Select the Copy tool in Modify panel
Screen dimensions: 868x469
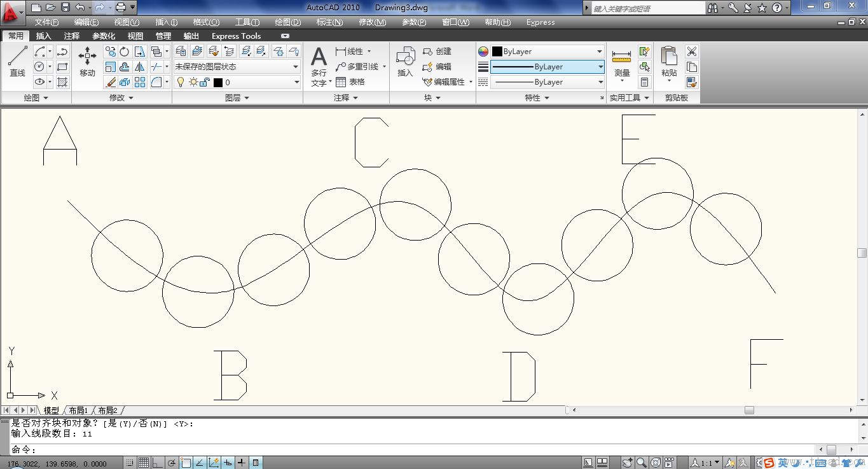point(110,52)
